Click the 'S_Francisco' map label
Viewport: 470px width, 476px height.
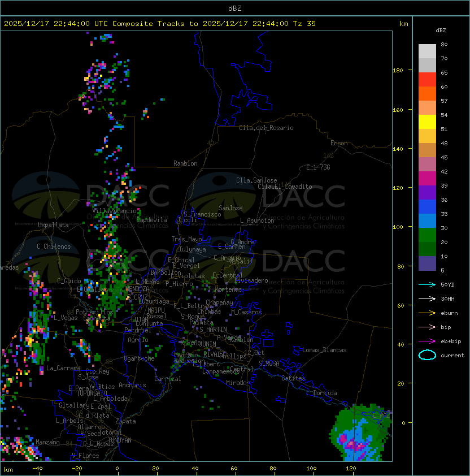(202, 214)
